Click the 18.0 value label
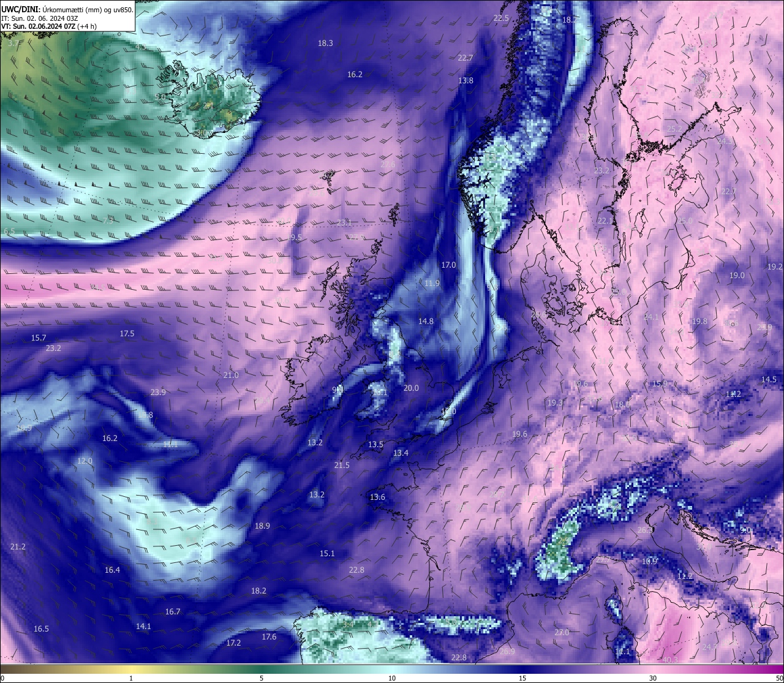784x683 pixels. click(x=622, y=404)
